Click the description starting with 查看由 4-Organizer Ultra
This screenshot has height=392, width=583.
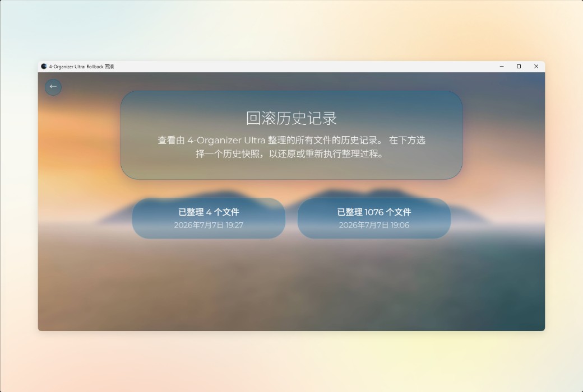point(291,147)
